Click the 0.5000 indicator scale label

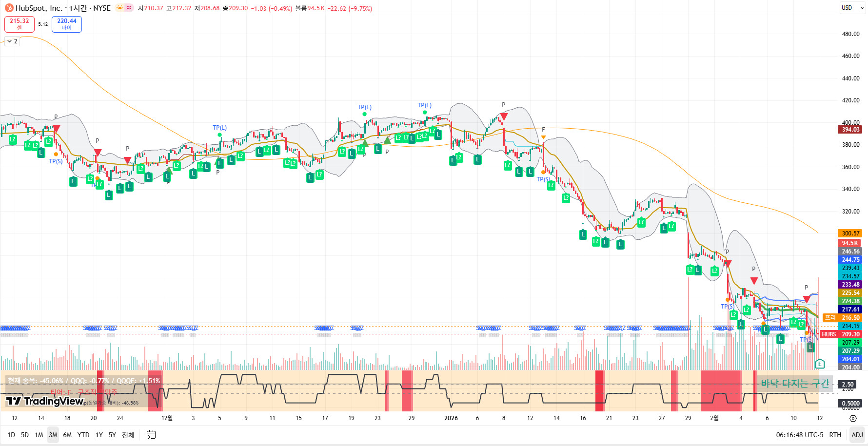click(x=850, y=404)
